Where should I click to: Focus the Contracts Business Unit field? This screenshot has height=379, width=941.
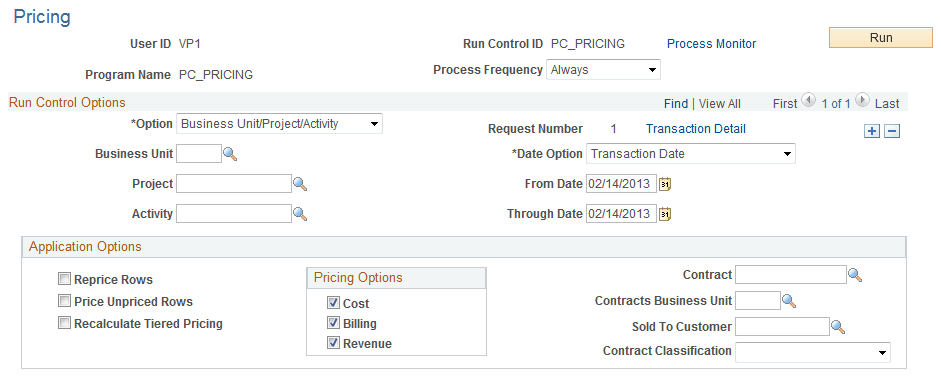coord(758,300)
